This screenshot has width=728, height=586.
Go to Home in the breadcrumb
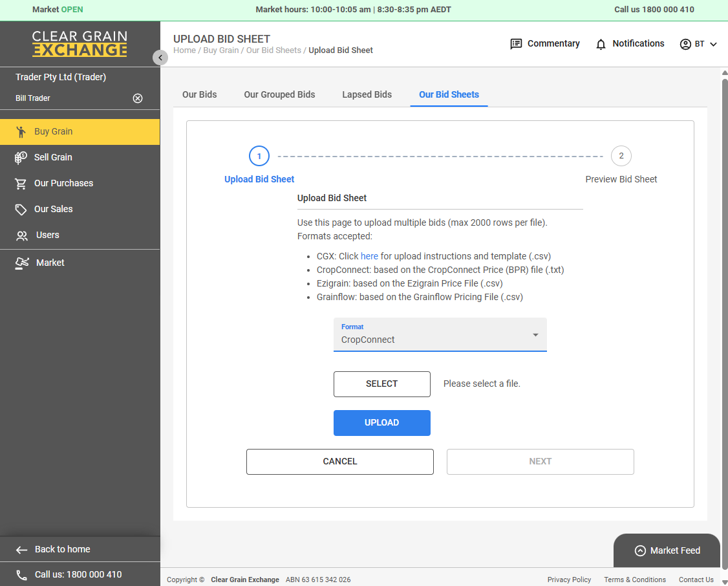click(184, 50)
